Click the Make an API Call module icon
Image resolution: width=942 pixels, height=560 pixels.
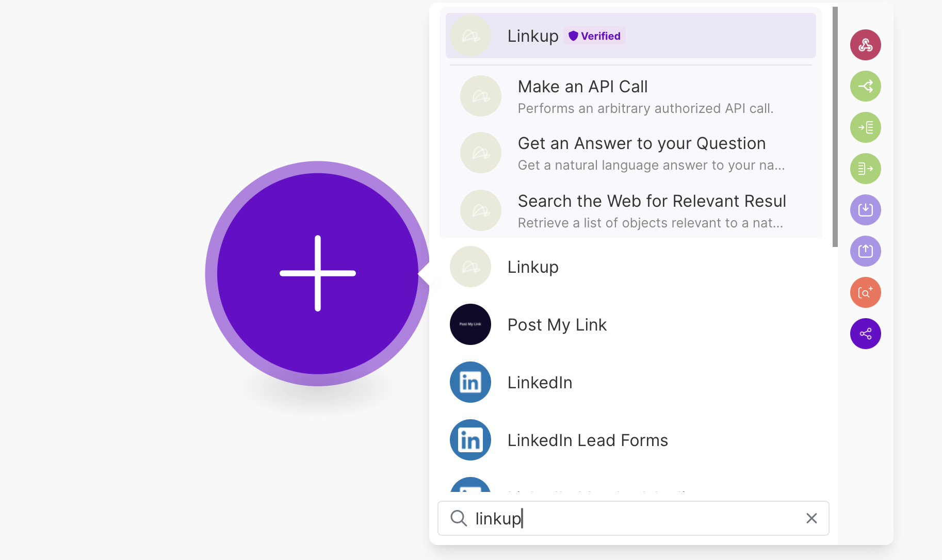481,96
